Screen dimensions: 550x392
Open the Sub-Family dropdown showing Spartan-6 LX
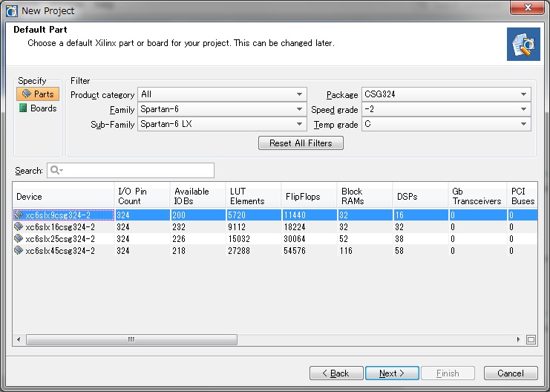(223, 124)
